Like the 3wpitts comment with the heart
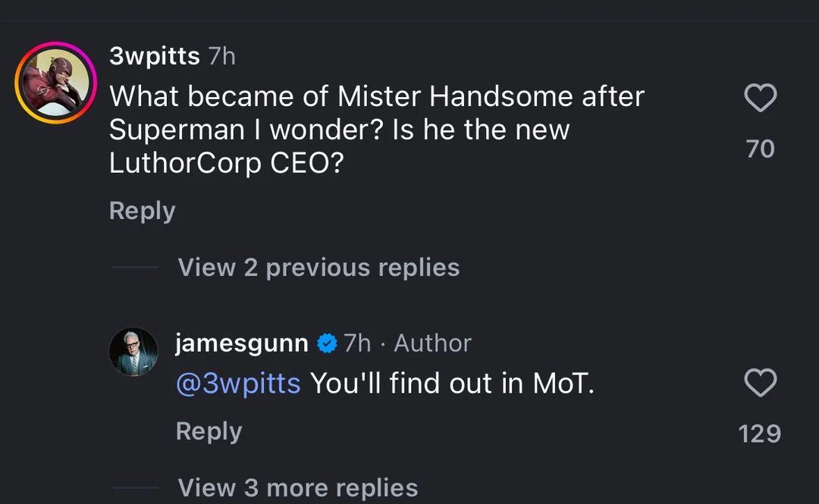 pos(760,99)
